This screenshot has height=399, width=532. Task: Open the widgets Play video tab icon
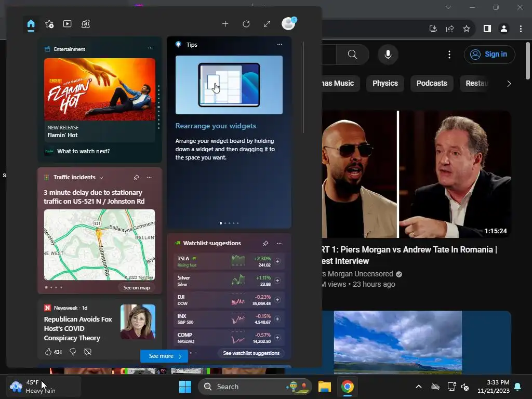point(67,24)
